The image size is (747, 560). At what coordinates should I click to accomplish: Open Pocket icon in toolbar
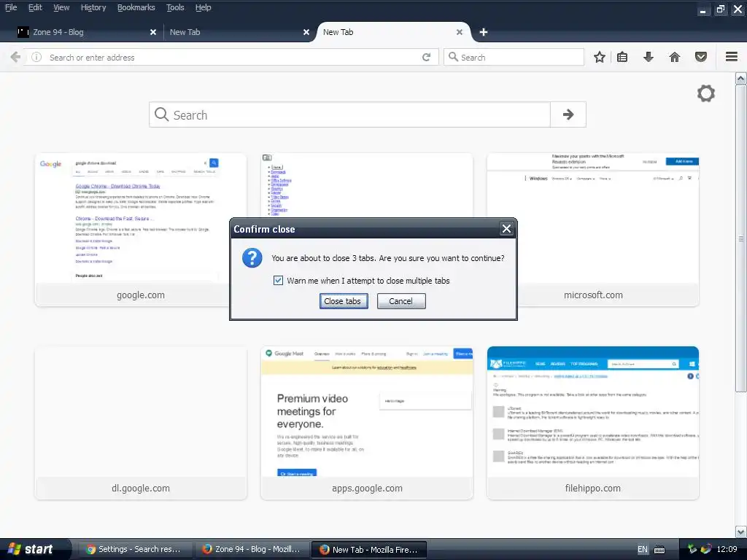click(x=701, y=57)
